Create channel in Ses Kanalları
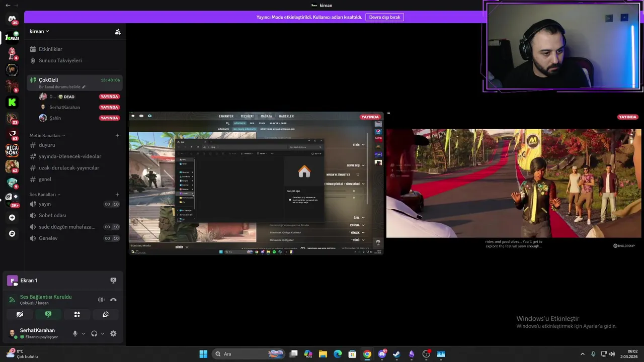The height and width of the screenshot is (362, 644). coord(117,195)
